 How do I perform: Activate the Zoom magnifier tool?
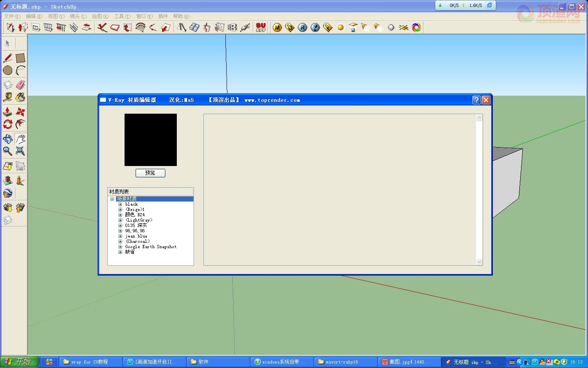[8, 151]
